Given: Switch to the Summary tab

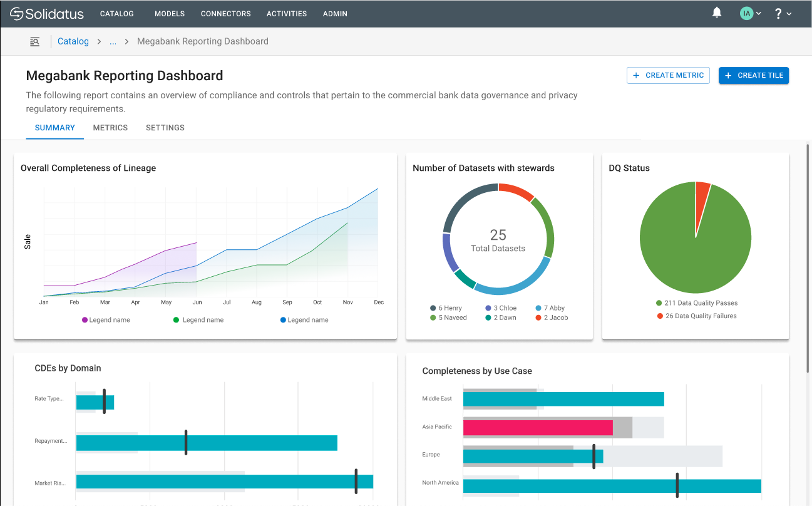Looking at the screenshot, I should click(55, 128).
